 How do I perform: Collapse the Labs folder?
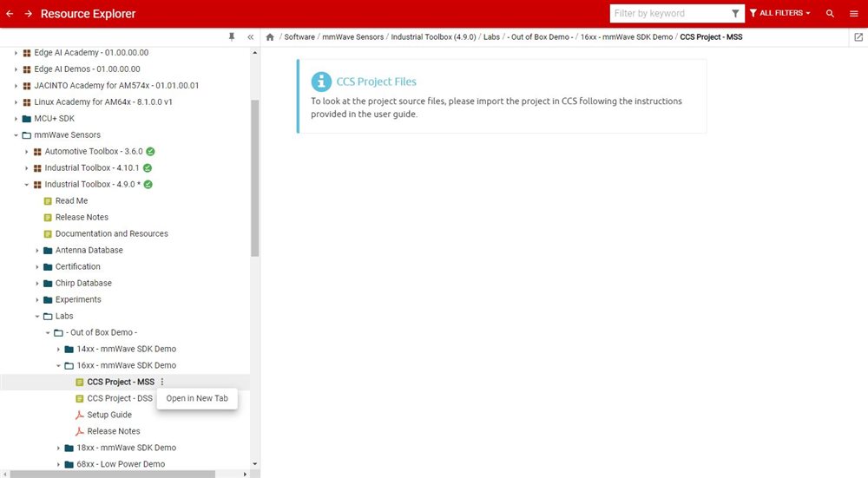pos(37,317)
